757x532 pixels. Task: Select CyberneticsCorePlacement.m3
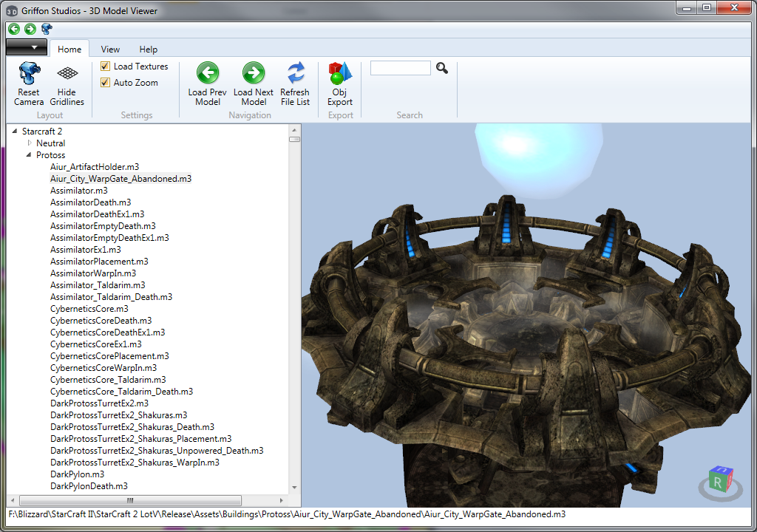click(x=109, y=356)
